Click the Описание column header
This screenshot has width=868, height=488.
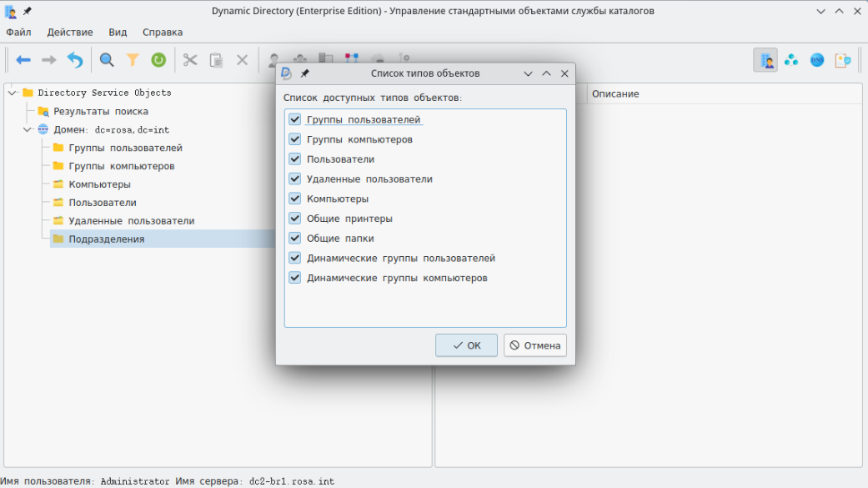615,93
